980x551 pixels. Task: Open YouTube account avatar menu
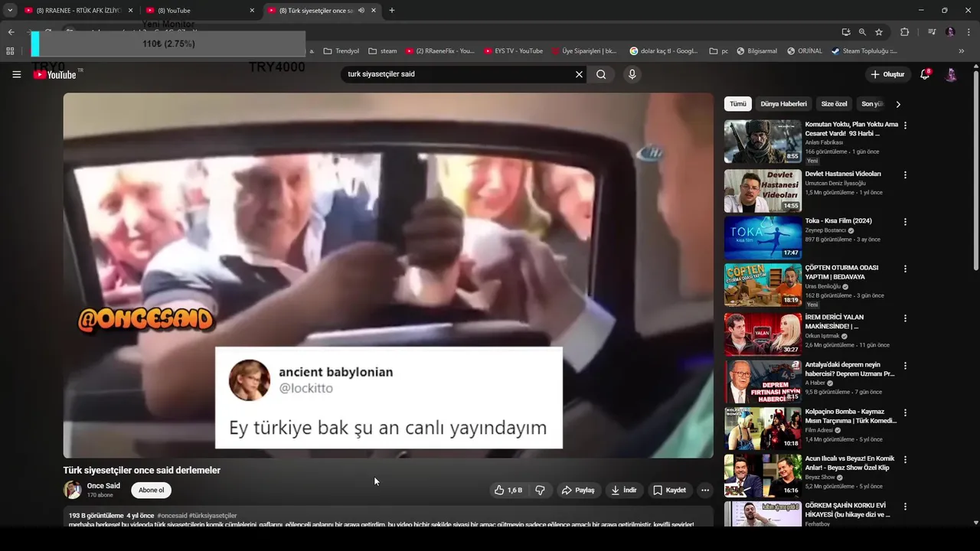(951, 74)
